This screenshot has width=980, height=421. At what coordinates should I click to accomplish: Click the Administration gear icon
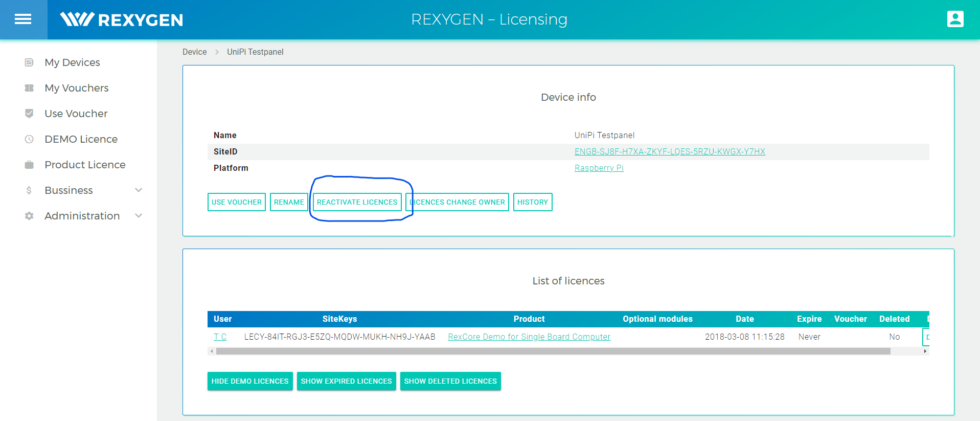pyautogui.click(x=29, y=216)
